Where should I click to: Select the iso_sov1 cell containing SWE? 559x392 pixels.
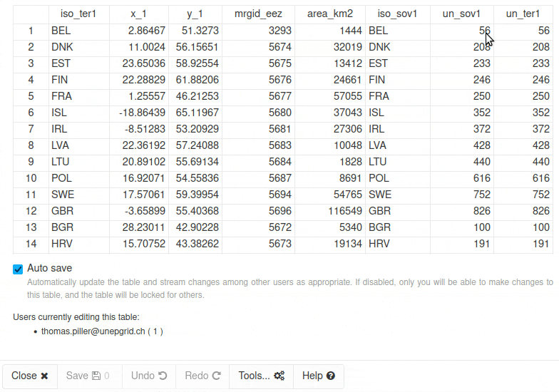click(x=397, y=195)
